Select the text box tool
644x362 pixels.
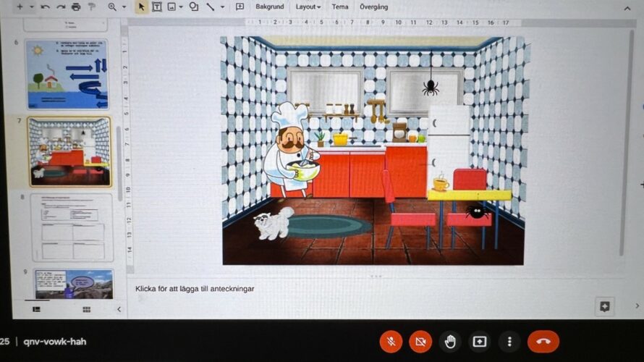coord(156,7)
